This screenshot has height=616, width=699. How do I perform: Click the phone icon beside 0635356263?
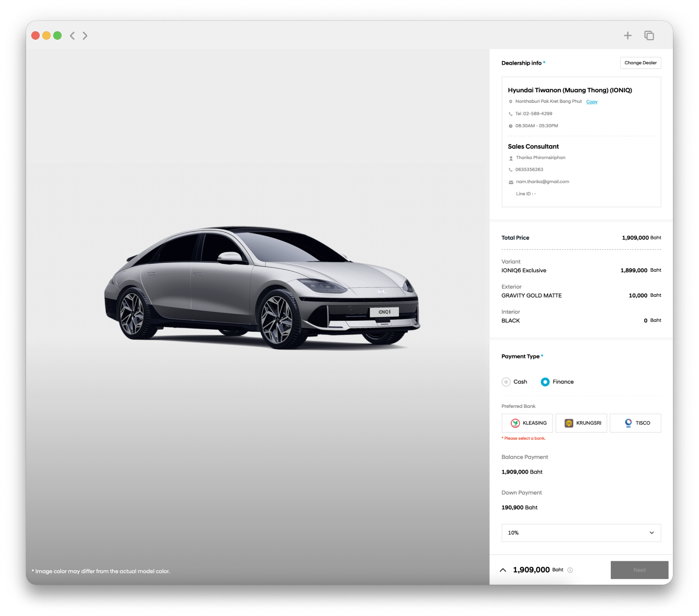[511, 170]
